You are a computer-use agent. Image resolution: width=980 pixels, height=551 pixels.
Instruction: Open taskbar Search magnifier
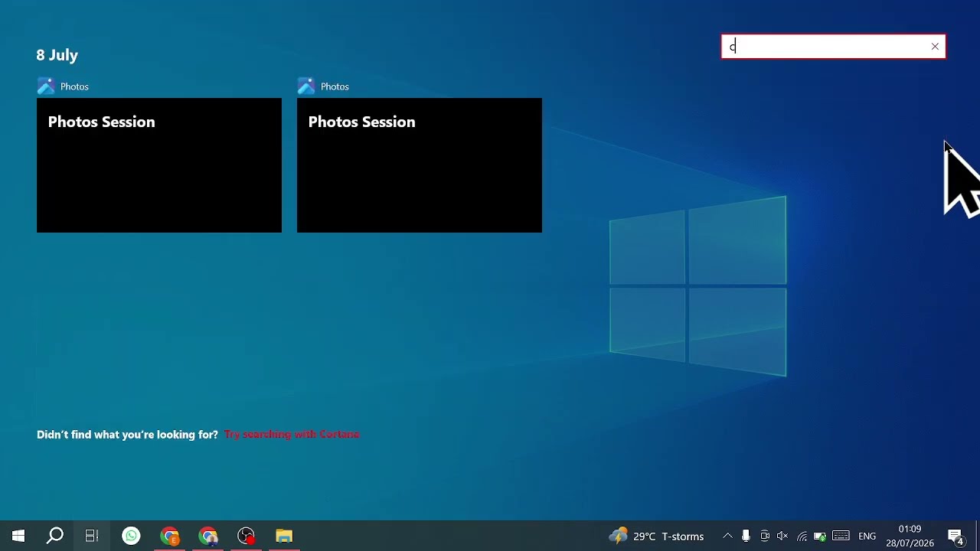pos(55,536)
